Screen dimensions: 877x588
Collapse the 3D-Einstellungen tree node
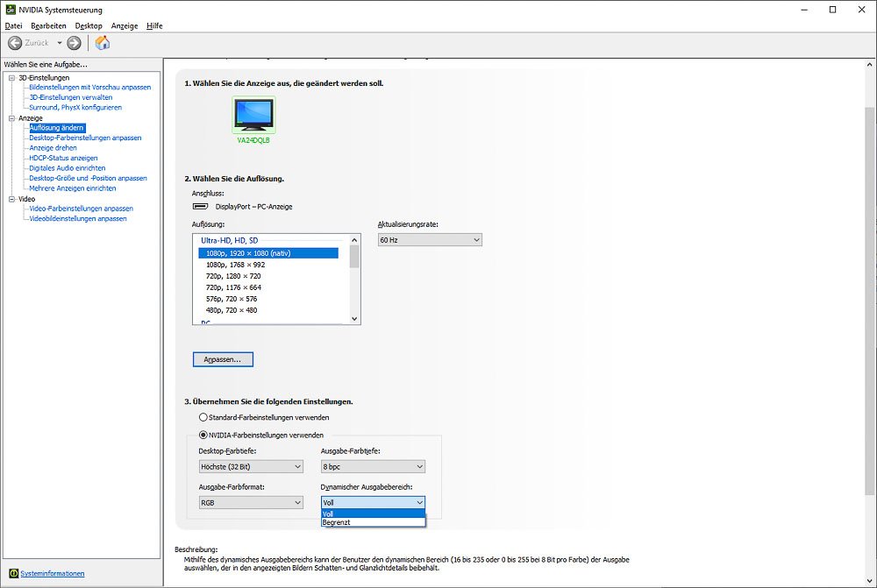pos(11,78)
